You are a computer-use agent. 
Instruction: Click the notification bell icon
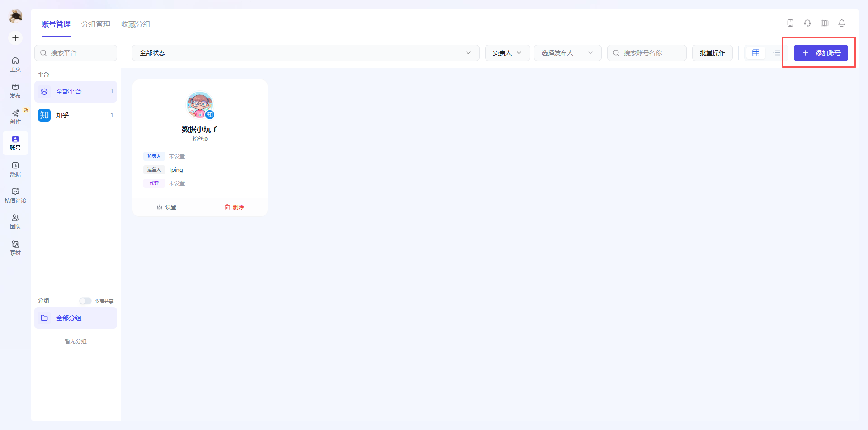point(842,23)
